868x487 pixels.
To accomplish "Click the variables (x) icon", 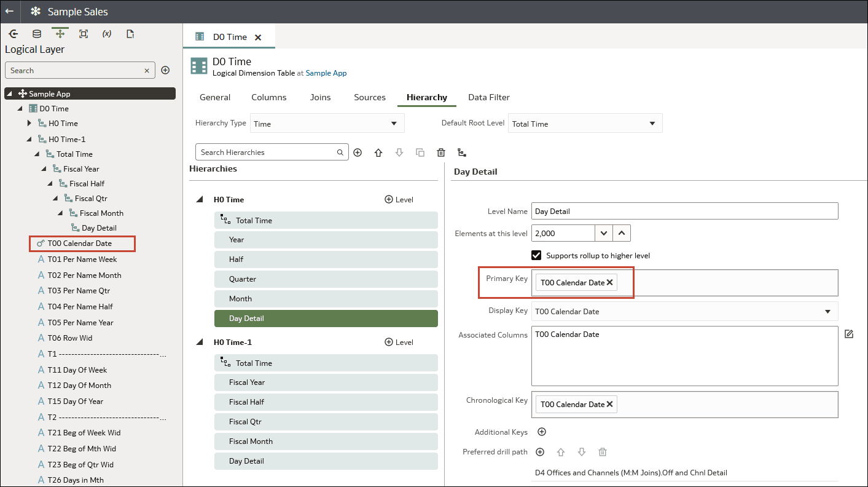I will [x=107, y=34].
